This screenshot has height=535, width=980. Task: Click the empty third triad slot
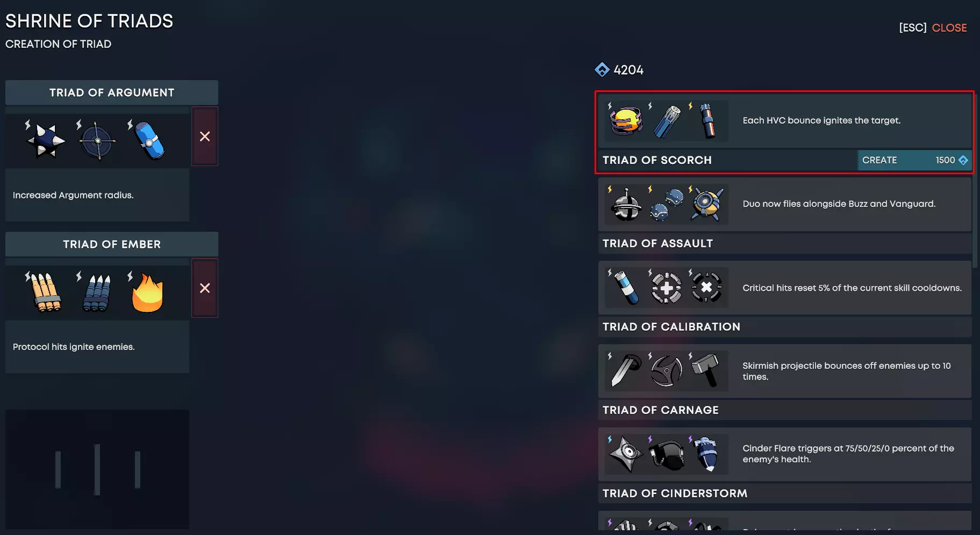97,469
